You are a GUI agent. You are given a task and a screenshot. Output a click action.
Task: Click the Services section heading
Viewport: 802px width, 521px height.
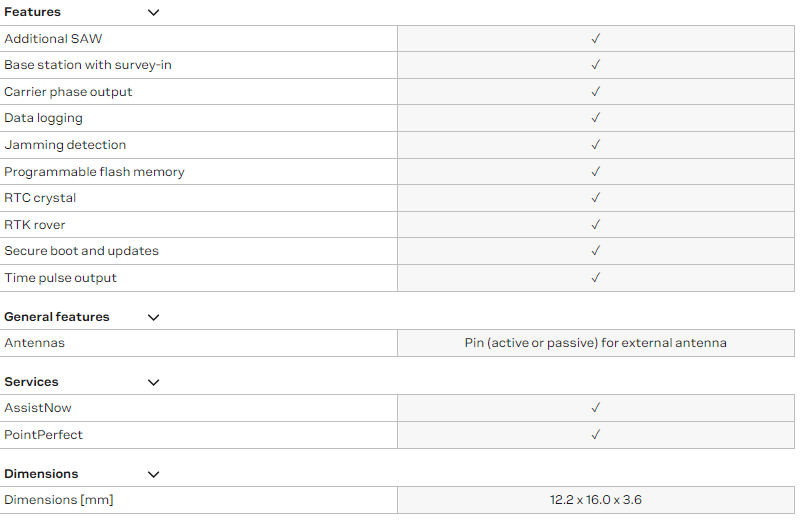click(31, 382)
